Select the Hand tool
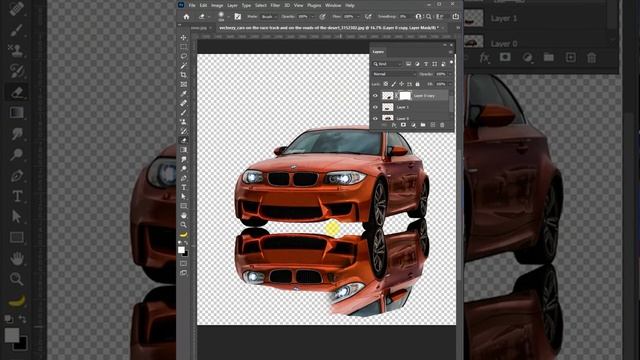 coord(183,216)
